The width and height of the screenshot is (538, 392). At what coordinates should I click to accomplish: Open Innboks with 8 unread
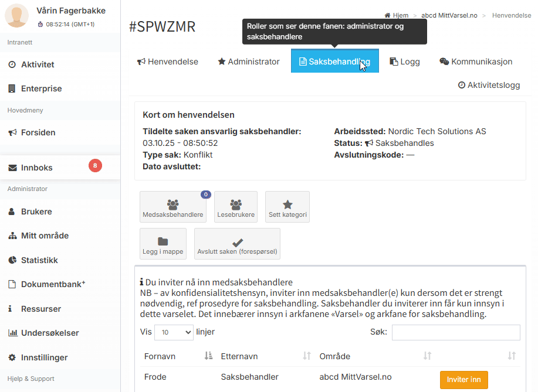click(36, 168)
